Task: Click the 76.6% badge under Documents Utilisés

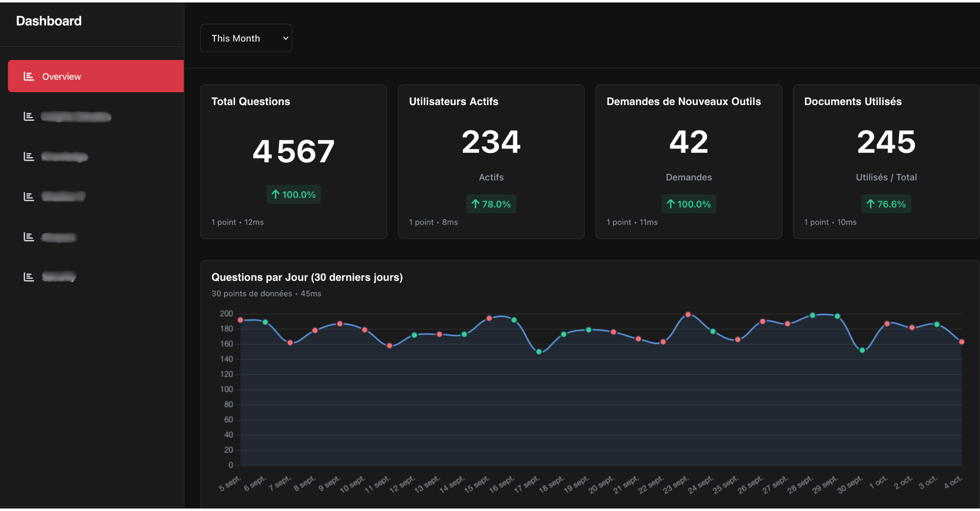Action: tap(886, 204)
